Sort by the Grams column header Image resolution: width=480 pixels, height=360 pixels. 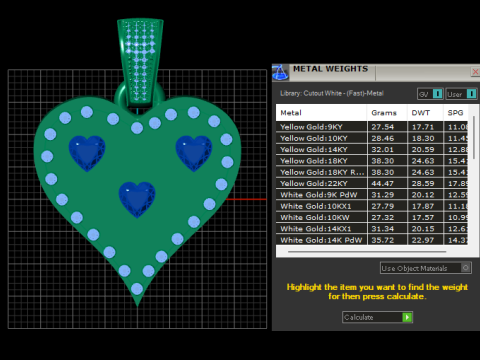click(387, 113)
